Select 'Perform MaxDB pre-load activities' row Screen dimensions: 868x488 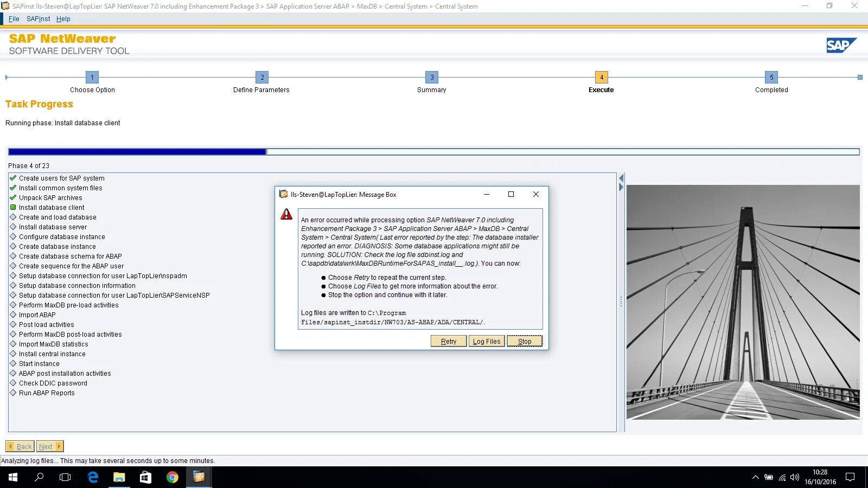(68, 305)
